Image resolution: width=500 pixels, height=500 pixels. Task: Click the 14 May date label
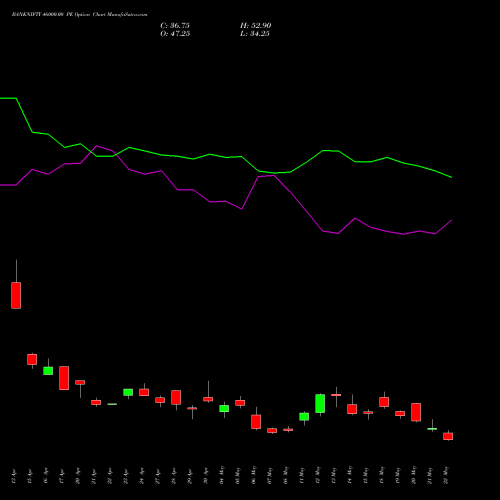coord(350,475)
